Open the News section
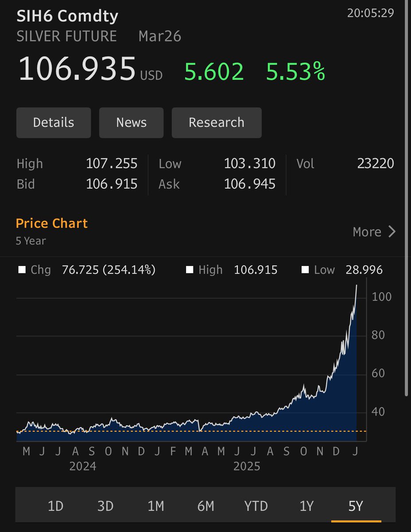Viewport: 411px width, 532px height. pyautogui.click(x=131, y=122)
